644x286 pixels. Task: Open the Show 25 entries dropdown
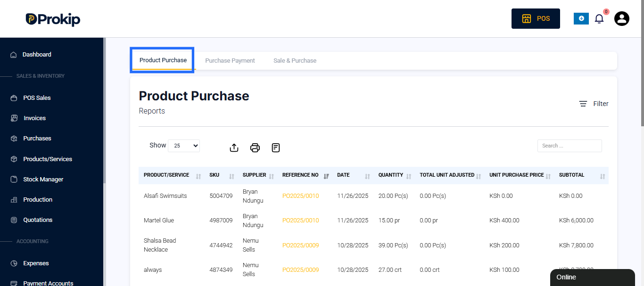184,146
